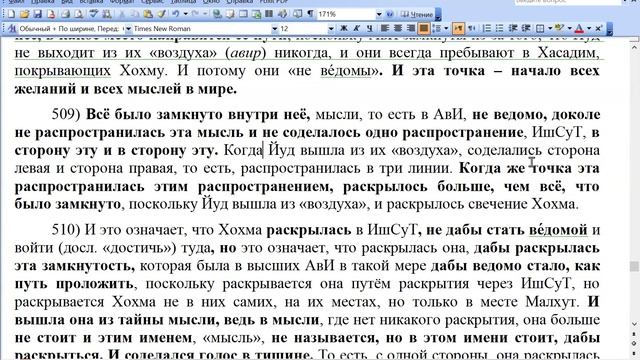Paste from clipboard using the Paste icon
Image resolution: width=640 pixels, height=360 pixels.
pyautogui.click(x=148, y=14)
